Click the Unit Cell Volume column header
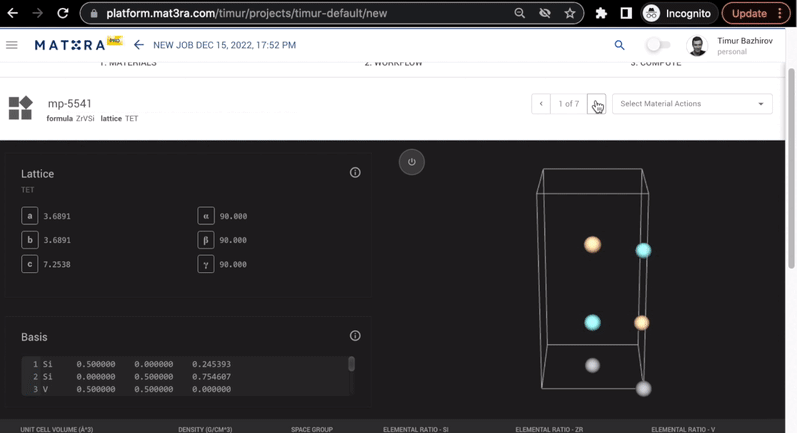The height and width of the screenshot is (433, 797). pos(56,429)
